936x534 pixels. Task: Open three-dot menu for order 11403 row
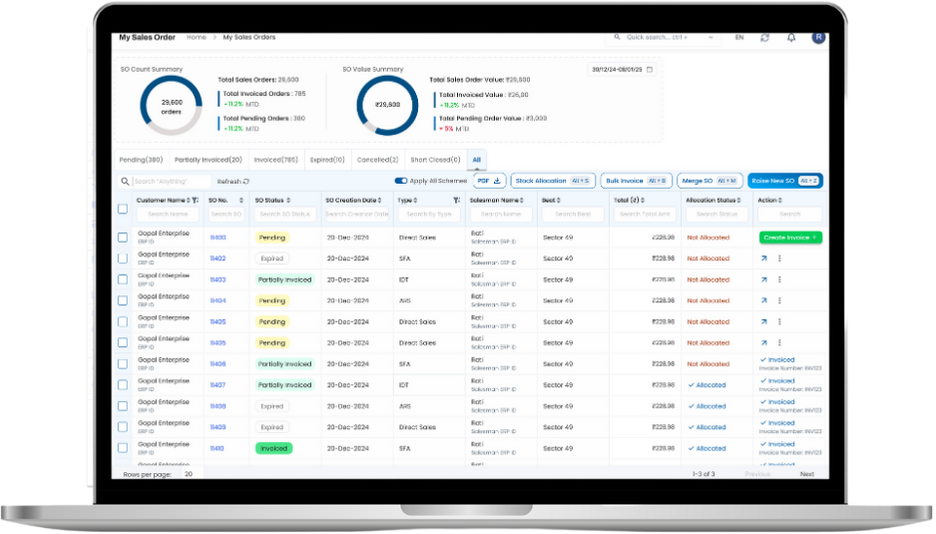coord(780,279)
